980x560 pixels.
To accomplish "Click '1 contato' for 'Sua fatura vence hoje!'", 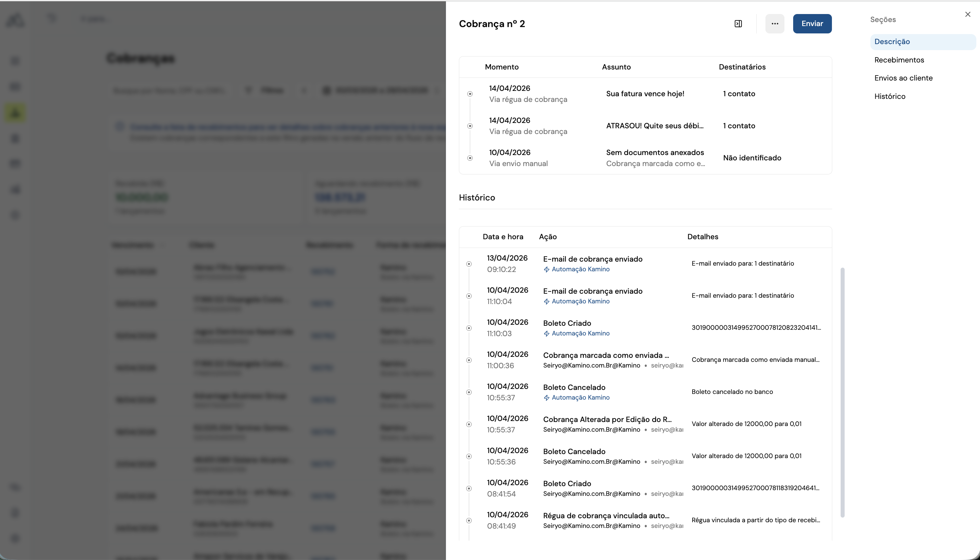I will [739, 94].
